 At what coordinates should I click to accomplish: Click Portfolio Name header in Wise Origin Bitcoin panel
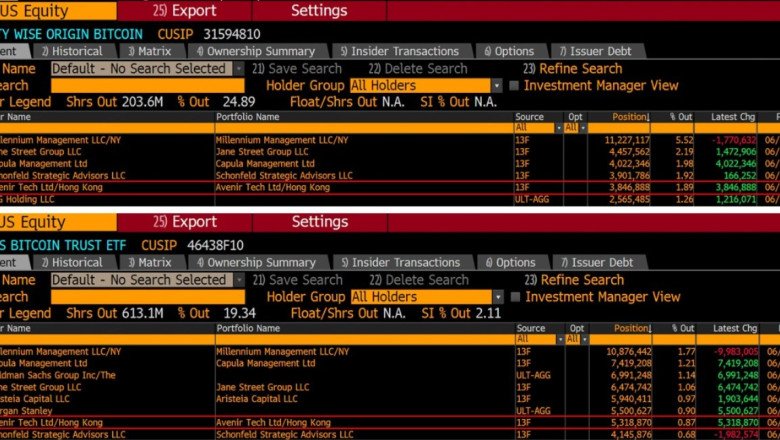[x=247, y=117]
